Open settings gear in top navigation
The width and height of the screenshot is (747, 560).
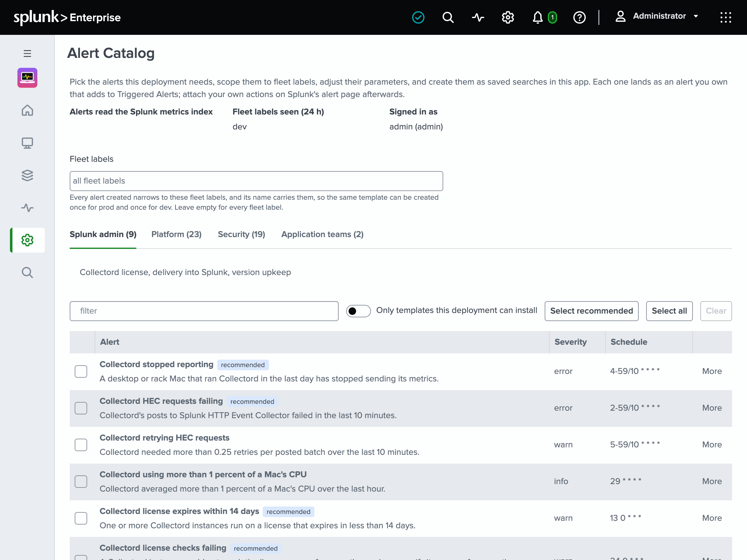[508, 17]
